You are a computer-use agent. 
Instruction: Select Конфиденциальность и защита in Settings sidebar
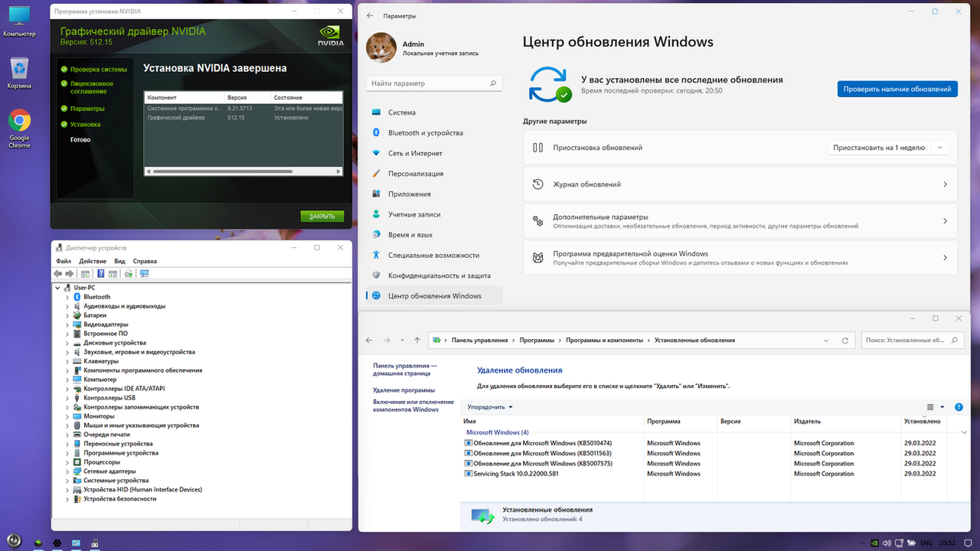tap(434, 275)
